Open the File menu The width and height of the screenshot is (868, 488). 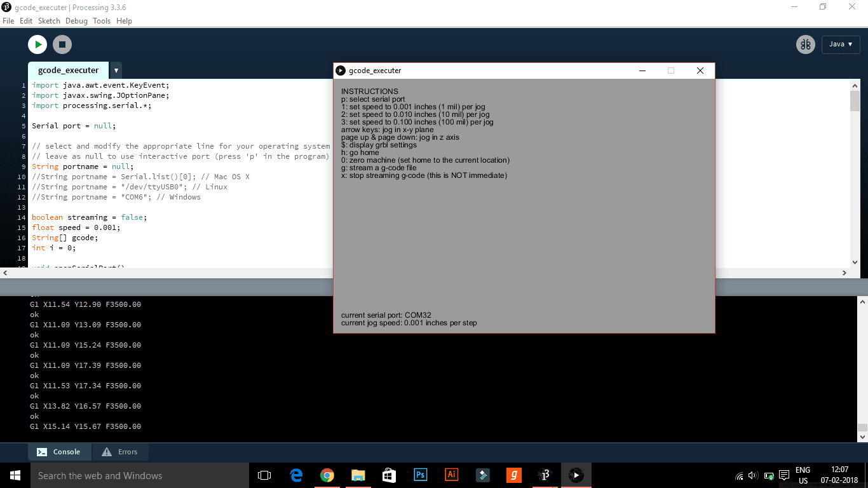coord(8,21)
